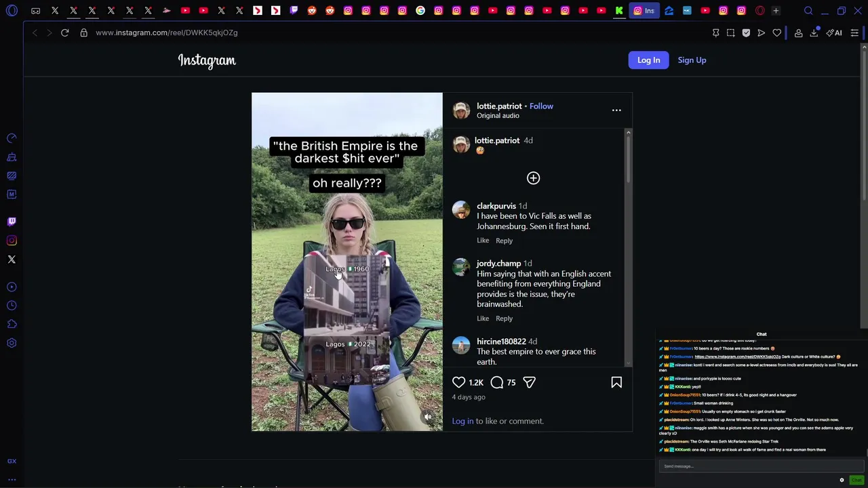Open lottie.patriot's profile picture in header
The width and height of the screenshot is (868, 488).
[x=461, y=110]
